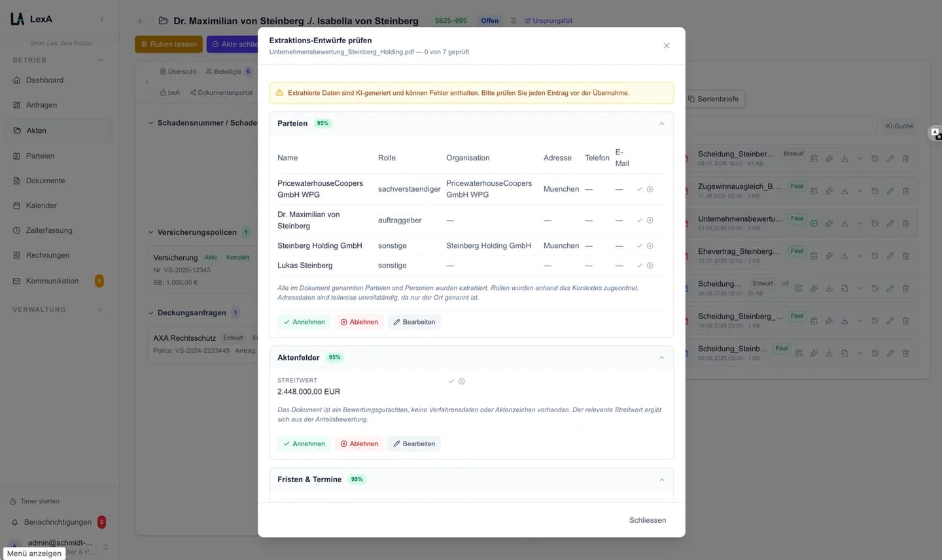Switch to the Beteiligte tab
This screenshot has height=560, width=942.
(228, 71)
